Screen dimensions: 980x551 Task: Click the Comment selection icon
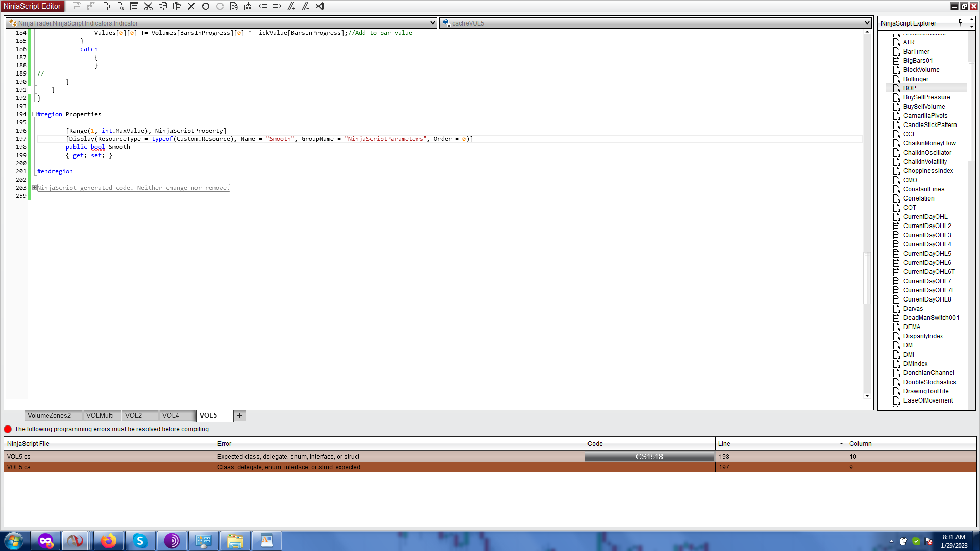[291, 6]
